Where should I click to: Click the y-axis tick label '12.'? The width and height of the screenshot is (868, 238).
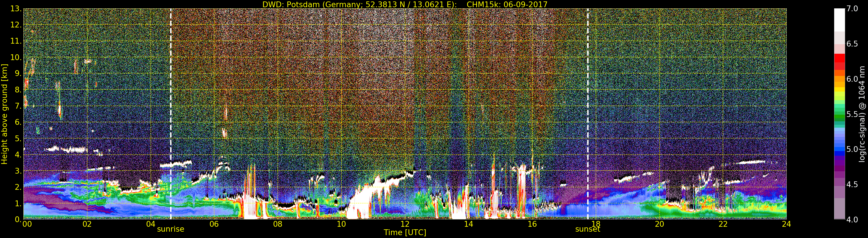pos(16,25)
